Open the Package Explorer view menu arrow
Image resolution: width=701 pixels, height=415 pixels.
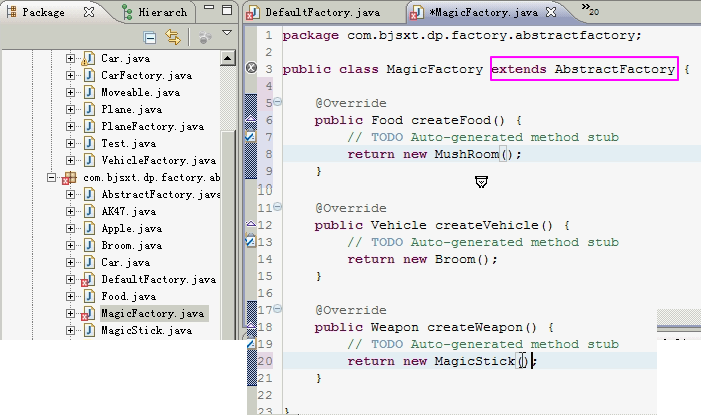[226, 35]
